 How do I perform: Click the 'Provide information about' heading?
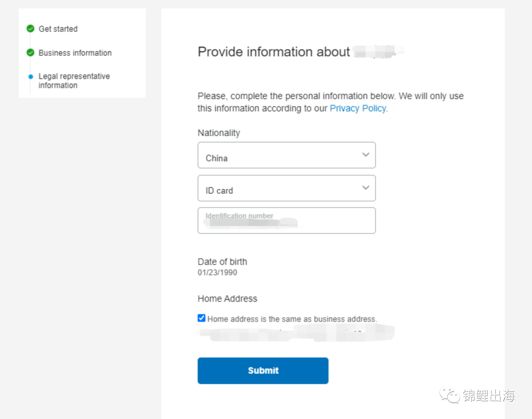pyautogui.click(x=273, y=52)
